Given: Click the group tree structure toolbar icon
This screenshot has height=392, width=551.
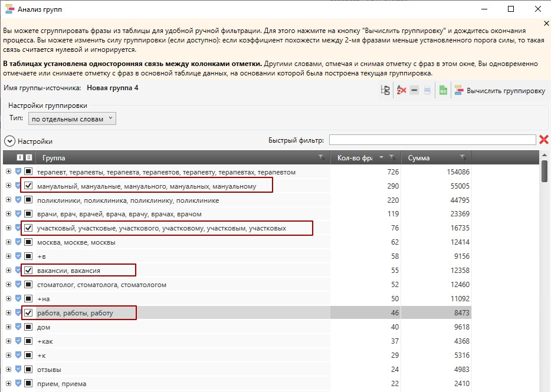Looking at the screenshot, I should [386, 91].
